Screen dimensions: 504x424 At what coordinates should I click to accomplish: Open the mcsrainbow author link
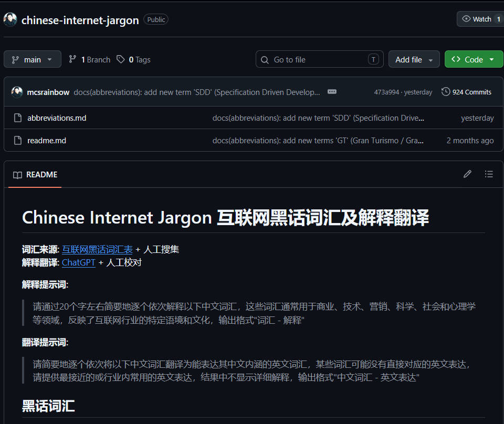pos(48,92)
